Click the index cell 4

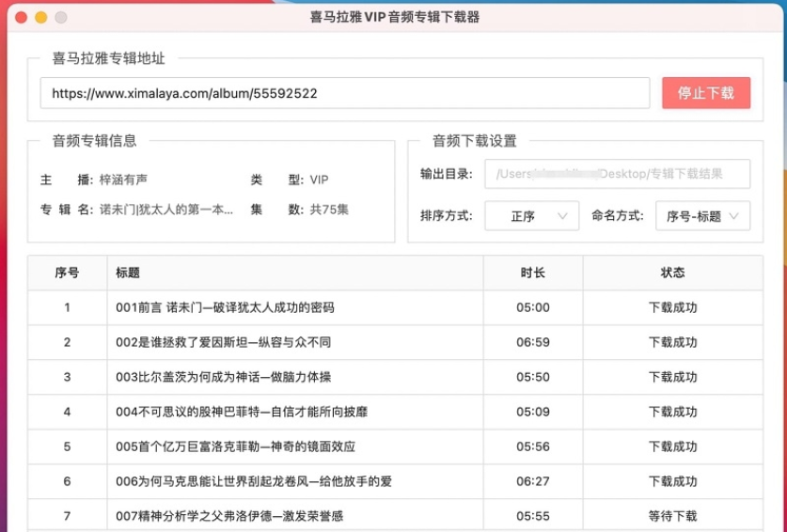[68, 412]
